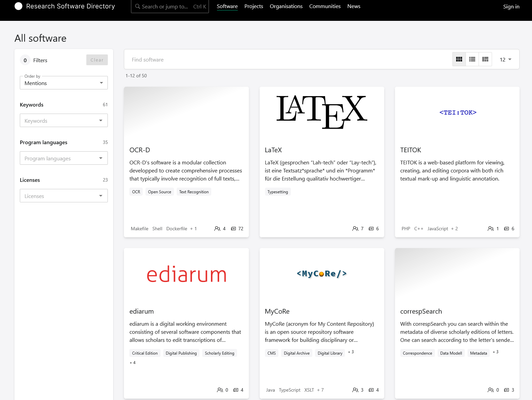The image size is (532, 400).
Task: Click the mentions icon on TEITOK card
Action: coord(506,229)
